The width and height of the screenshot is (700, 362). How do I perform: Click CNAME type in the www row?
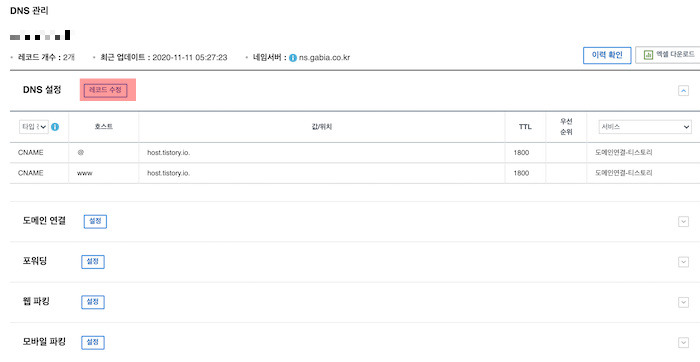(x=31, y=173)
